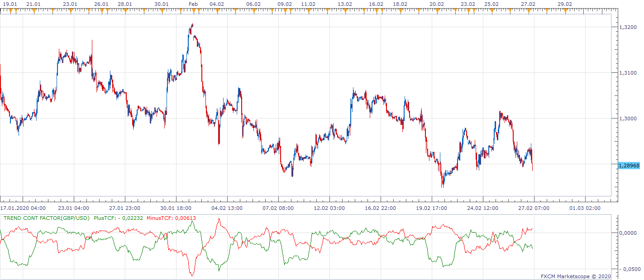The image size is (644, 280).
Task: Click the orange event marker under 27.02
Action: [529, 11]
